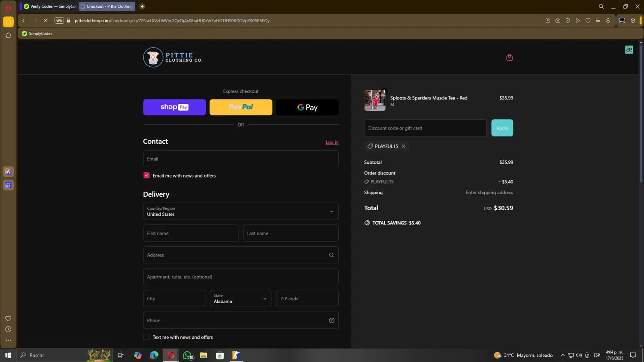Remove the PLAYFUL15 discount code
This screenshot has width=644, height=362.
tap(403, 146)
